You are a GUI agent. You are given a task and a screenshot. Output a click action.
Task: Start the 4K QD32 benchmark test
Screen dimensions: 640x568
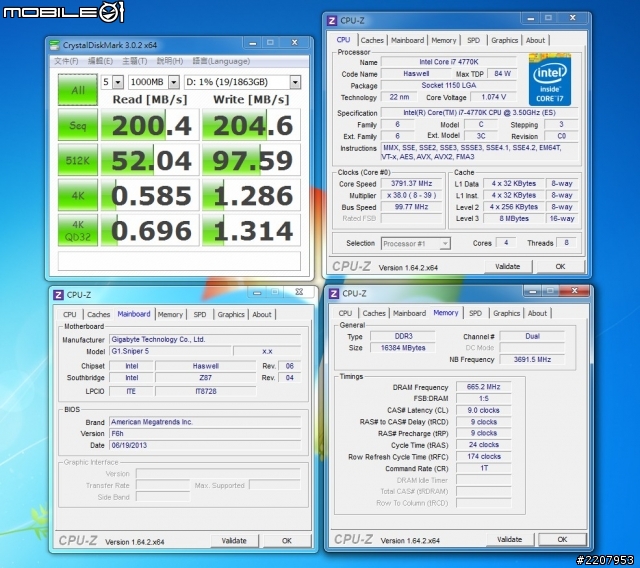click(78, 230)
